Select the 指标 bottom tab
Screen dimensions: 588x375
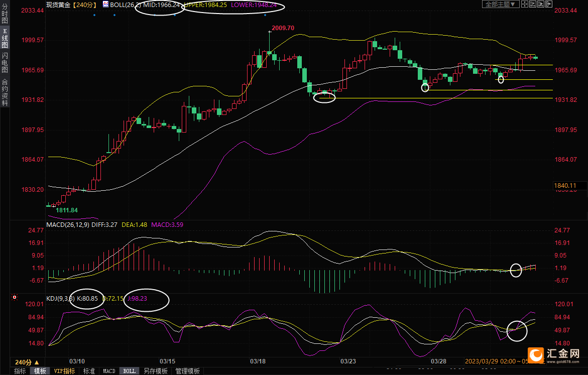20,371
